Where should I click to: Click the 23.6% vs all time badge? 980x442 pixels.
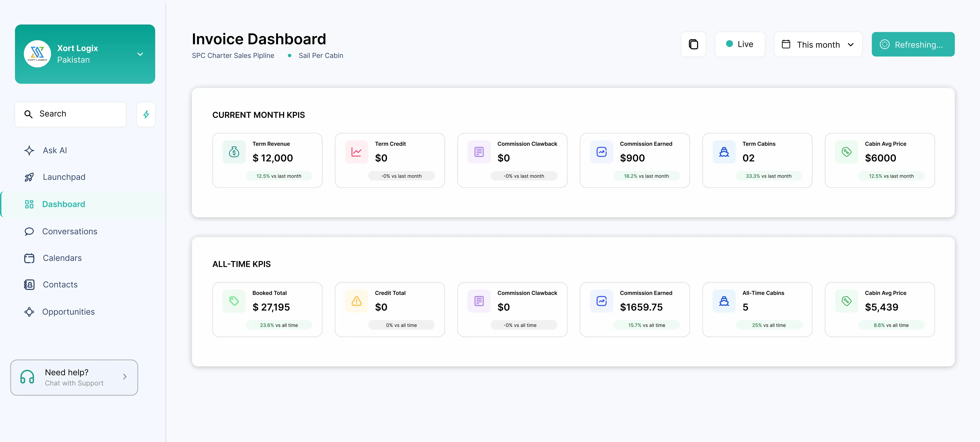coord(279,326)
